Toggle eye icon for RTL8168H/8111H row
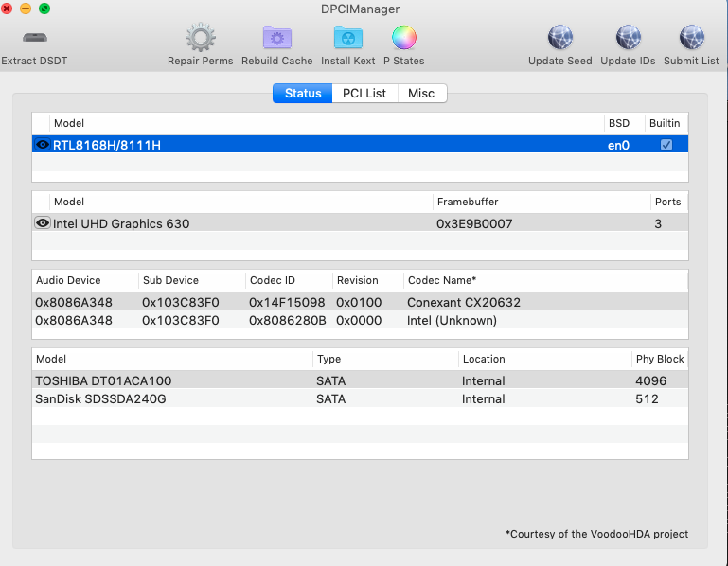The height and width of the screenshot is (566, 728). click(x=43, y=145)
